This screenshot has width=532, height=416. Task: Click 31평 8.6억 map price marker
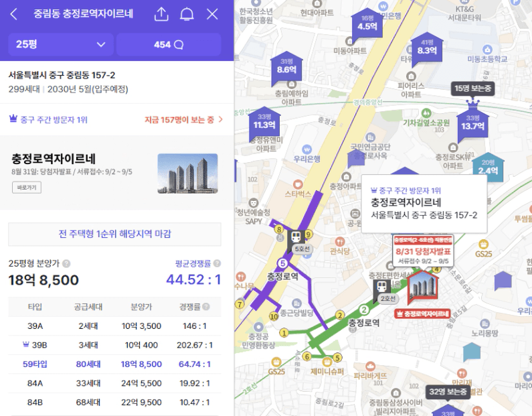pyautogui.click(x=286, y=68)
